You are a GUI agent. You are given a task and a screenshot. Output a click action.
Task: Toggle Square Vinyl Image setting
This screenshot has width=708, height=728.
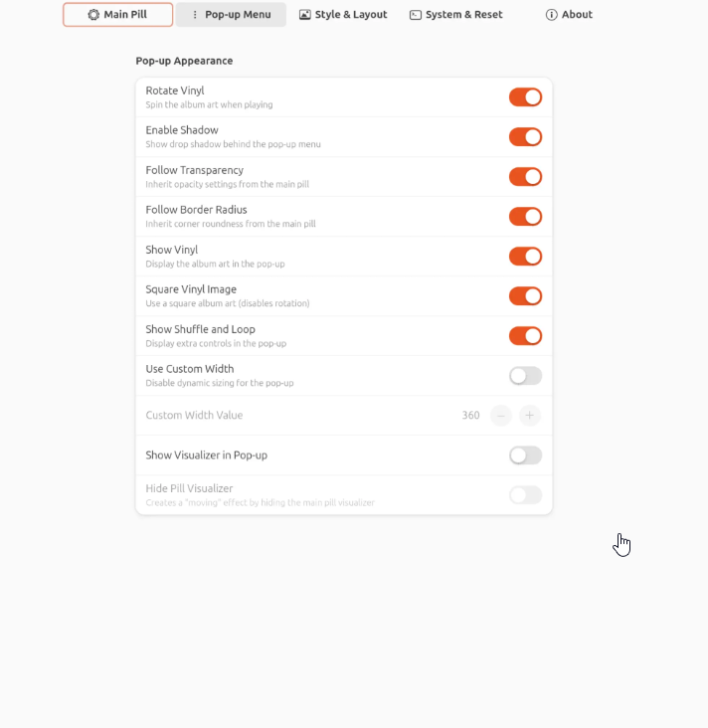(x=525, y=296)
